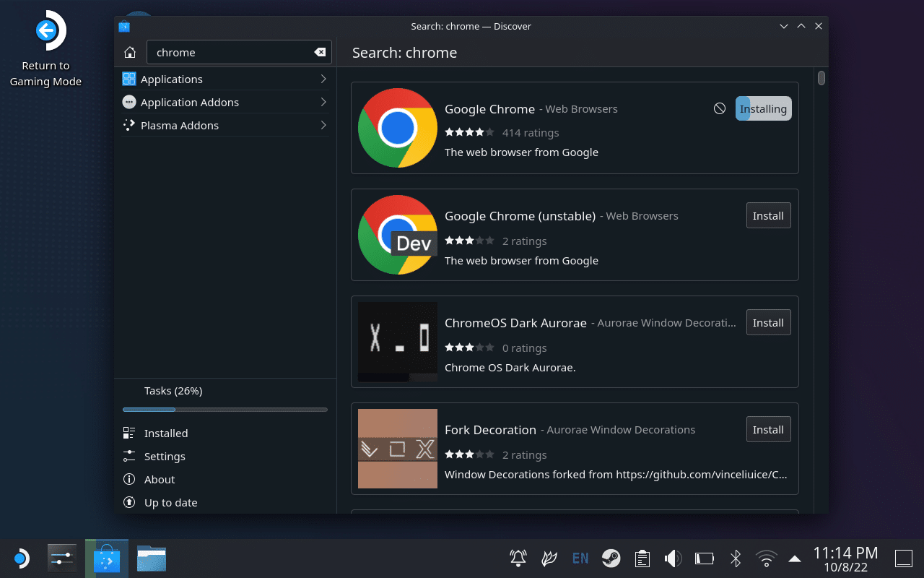Click the Installing progress button
The height and width of the screenshot is (578, 924).
763,108
